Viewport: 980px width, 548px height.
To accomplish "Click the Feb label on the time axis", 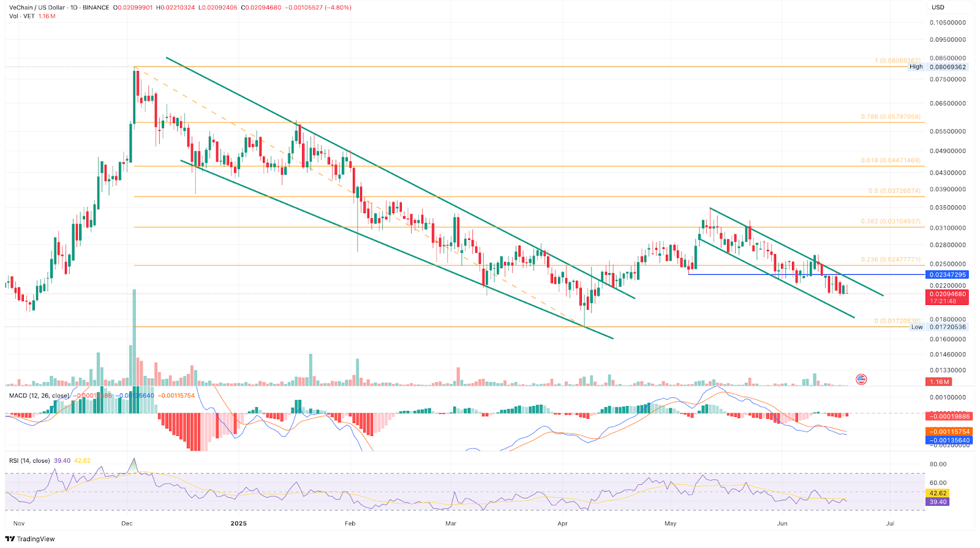I will pos(350,524).
